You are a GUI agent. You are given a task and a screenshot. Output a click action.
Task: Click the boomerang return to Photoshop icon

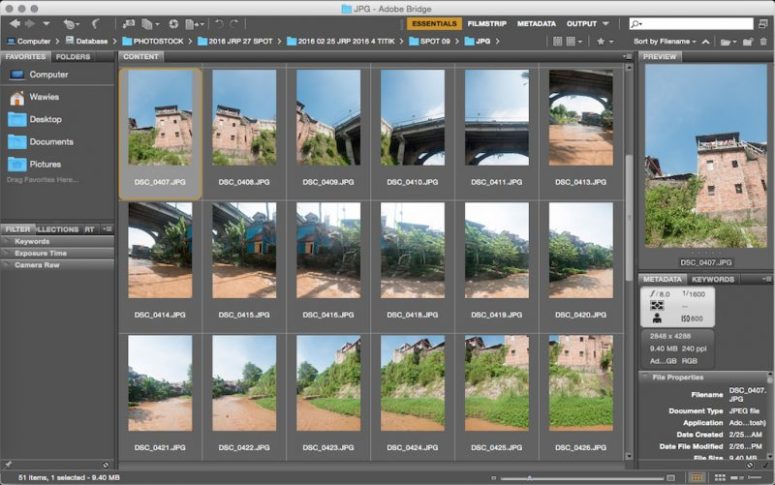(95, 23)
